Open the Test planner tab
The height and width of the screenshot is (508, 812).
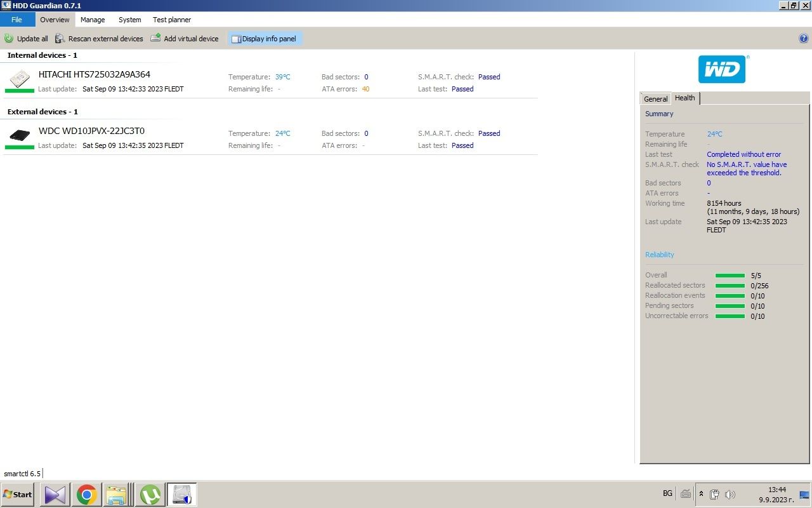[172, 20]
